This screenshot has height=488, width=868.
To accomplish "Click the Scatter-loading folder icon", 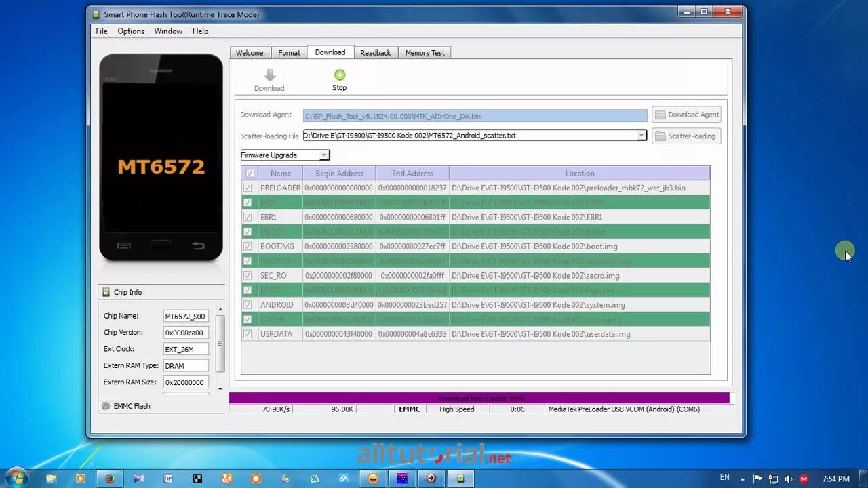I will 660,136.
